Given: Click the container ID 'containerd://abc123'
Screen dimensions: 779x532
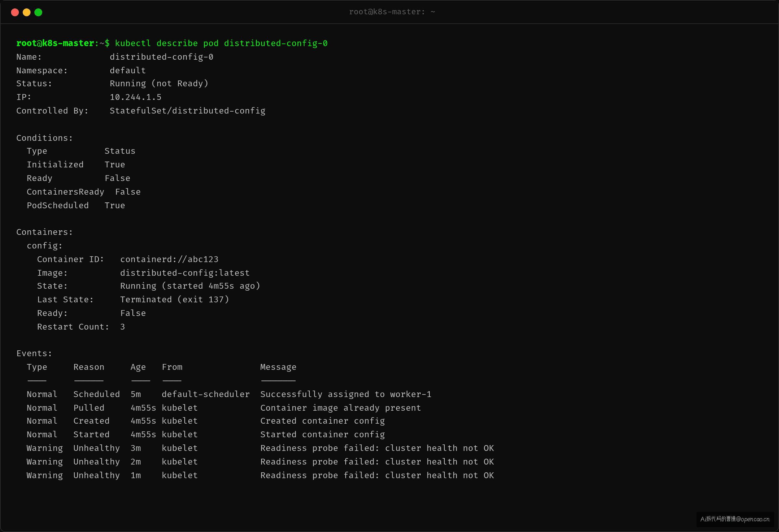Looking at the screenshot, I should point(169,259).
